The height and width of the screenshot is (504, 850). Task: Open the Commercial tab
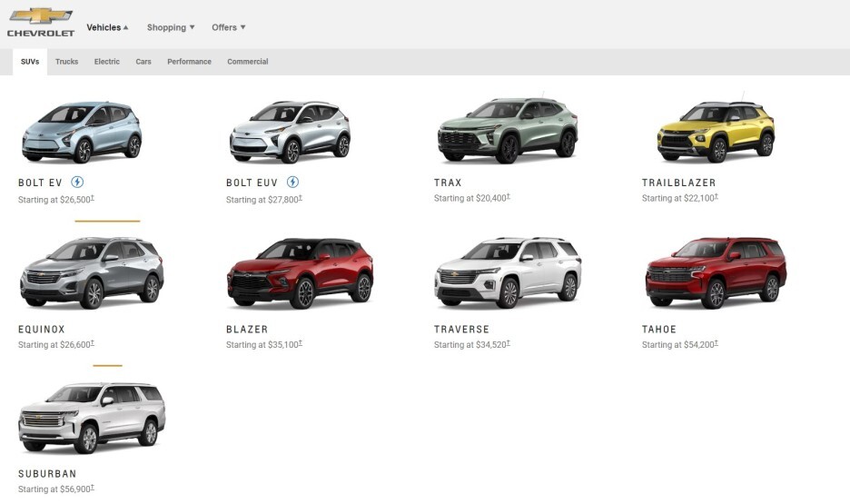(x=248, y=62)
